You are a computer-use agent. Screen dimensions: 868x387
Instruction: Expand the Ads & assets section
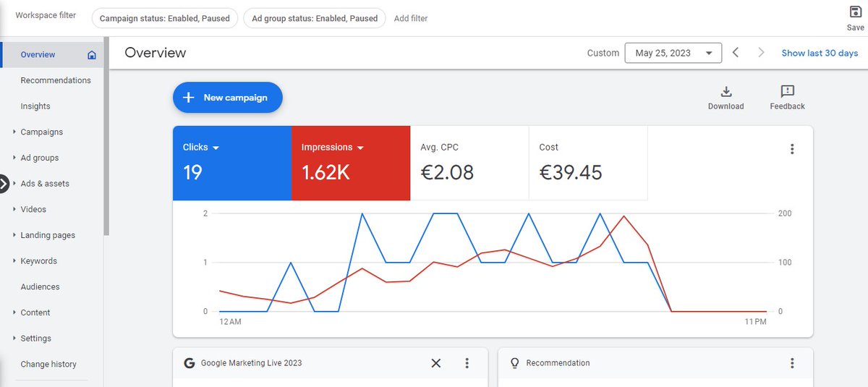click(x=14, y=184)
